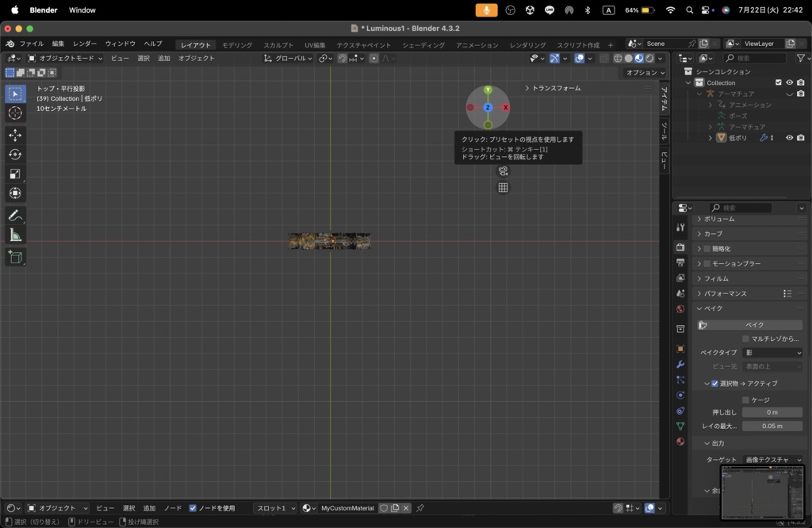Activate the Rotate tool
Image resolution: width=812 pixels, height=528 pixels.
point(15,155)
